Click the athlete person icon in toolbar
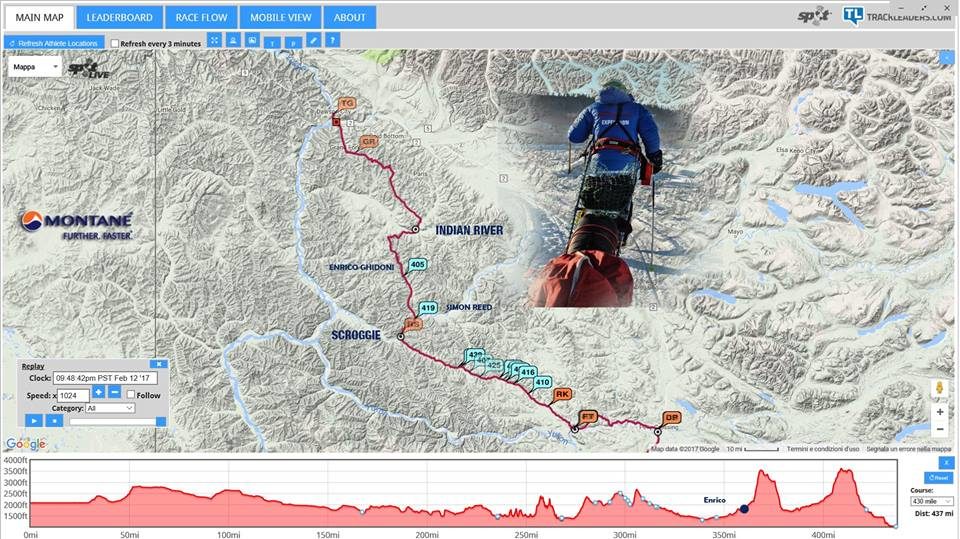The width and height of the screenshot is (960, 539). coord(233,40)
